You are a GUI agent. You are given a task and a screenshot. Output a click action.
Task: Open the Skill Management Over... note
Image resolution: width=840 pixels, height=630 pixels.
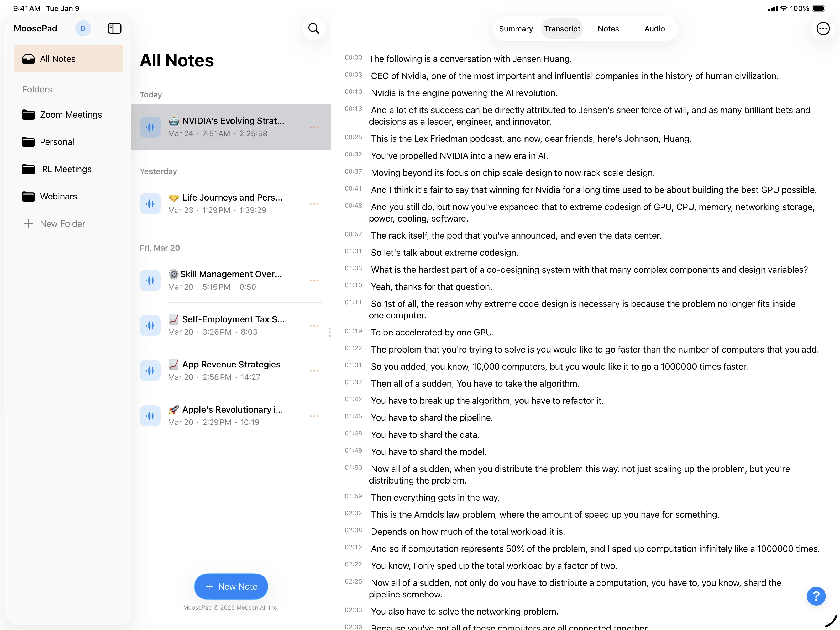click(x=231, y=280)
